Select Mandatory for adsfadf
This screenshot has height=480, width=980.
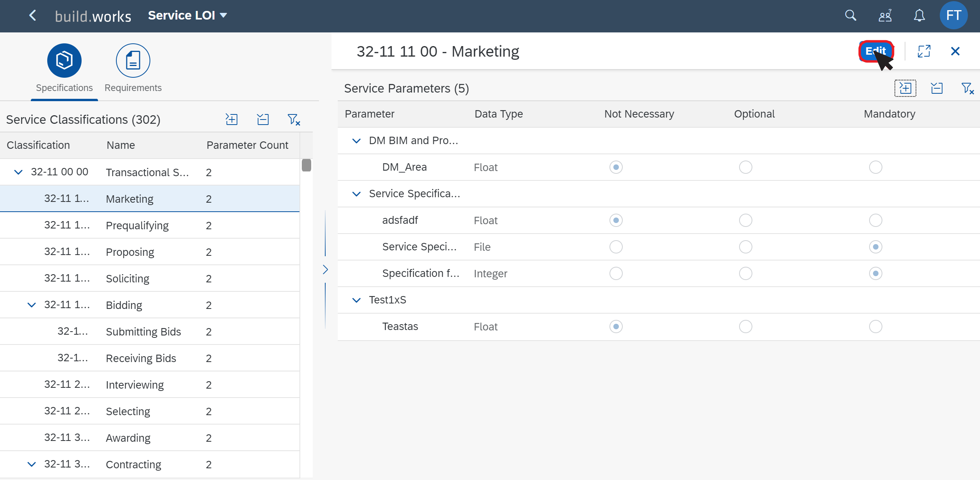(x=875, y=220)
